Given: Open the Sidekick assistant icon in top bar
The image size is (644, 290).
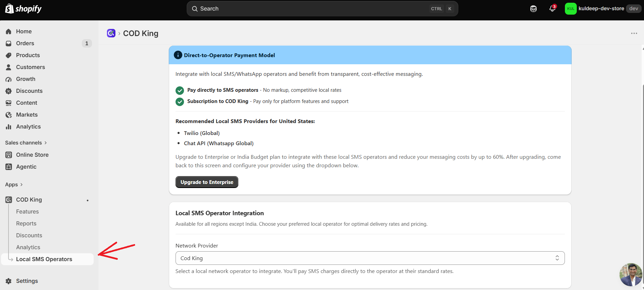Looking at the screenshot, I should 533,8.
